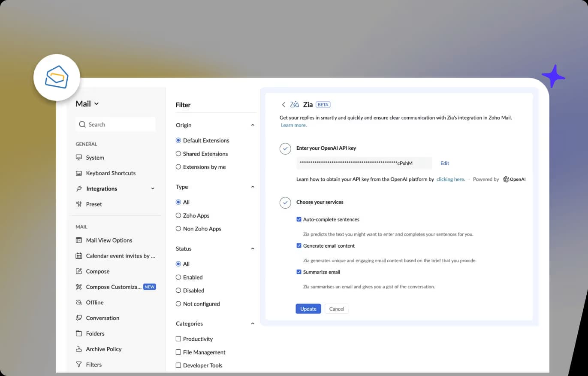Click the Zia logo icon

tap(295, 104)
